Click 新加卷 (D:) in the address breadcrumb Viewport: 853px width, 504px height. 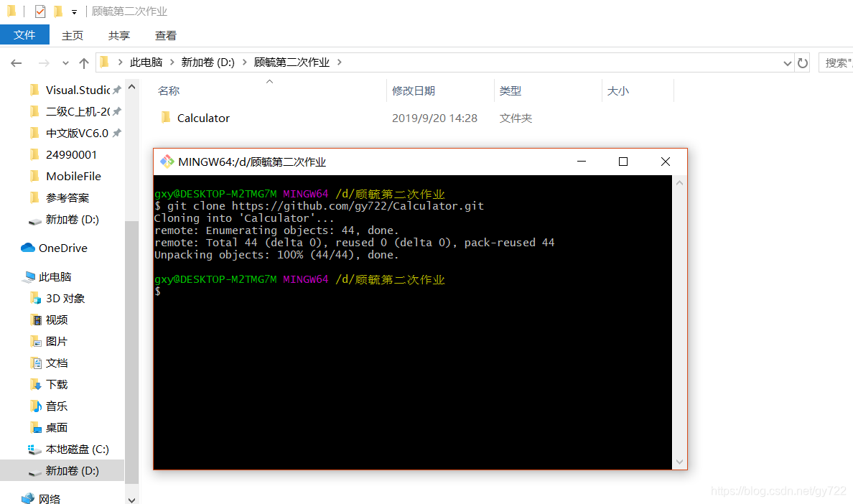point(208,62)
